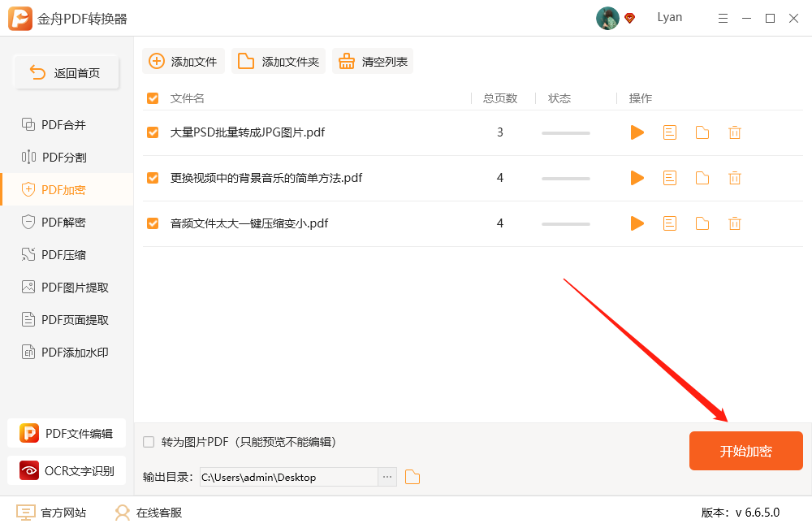812x528 pixels.
Task: Uncheck 更换视频中的背景音乐的简单方法.pdf checkbox
Action: pos(153,178)
